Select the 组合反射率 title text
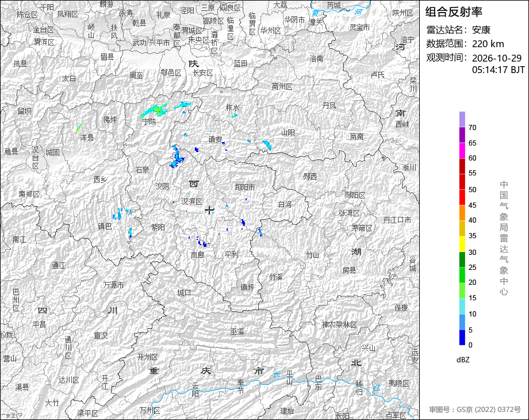 (454, 12)
